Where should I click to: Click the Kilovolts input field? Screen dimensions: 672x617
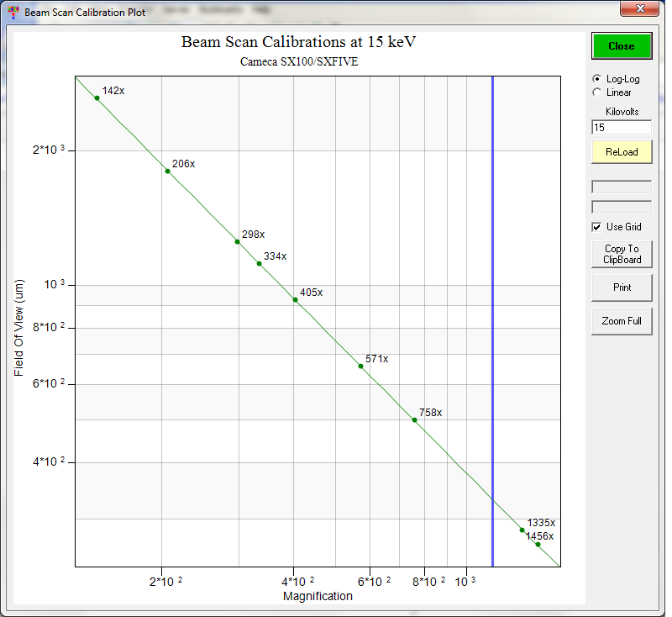pos(622,128)
